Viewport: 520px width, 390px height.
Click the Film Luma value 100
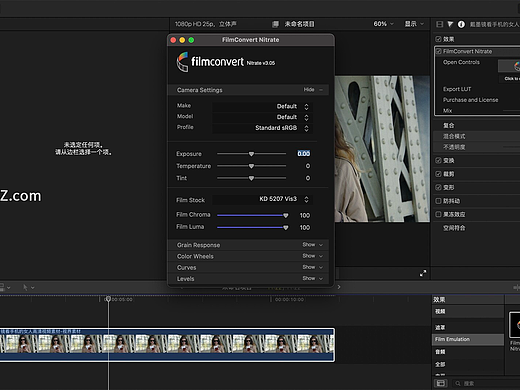tap(305, 227)
